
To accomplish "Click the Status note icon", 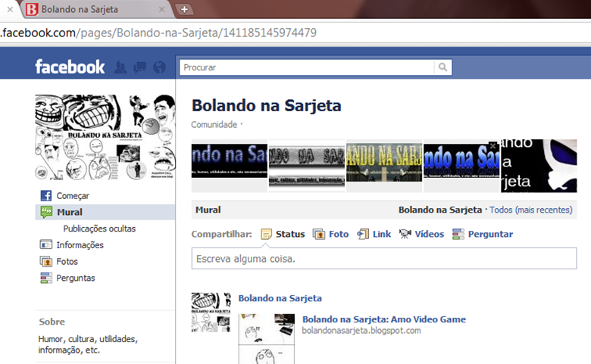I will click(x=266, y=234).
